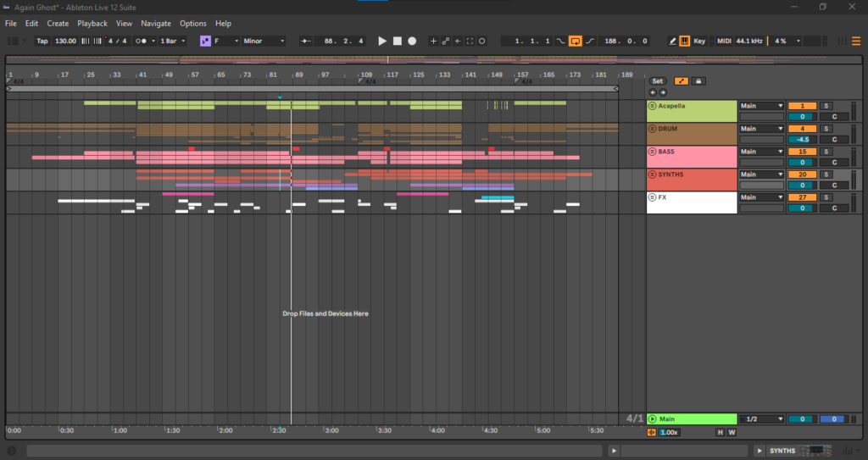
Task: Click the Set locator button
Action: pos(657,81)
